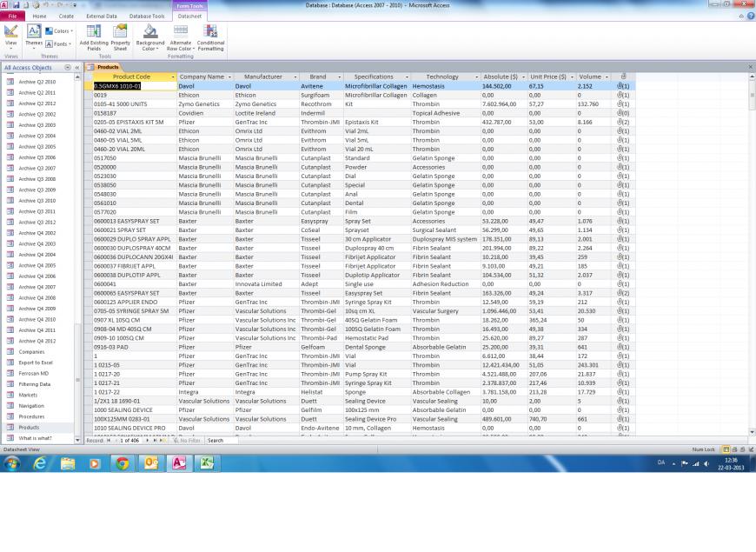Open Technology column filter dropdown

coord(477,77)
